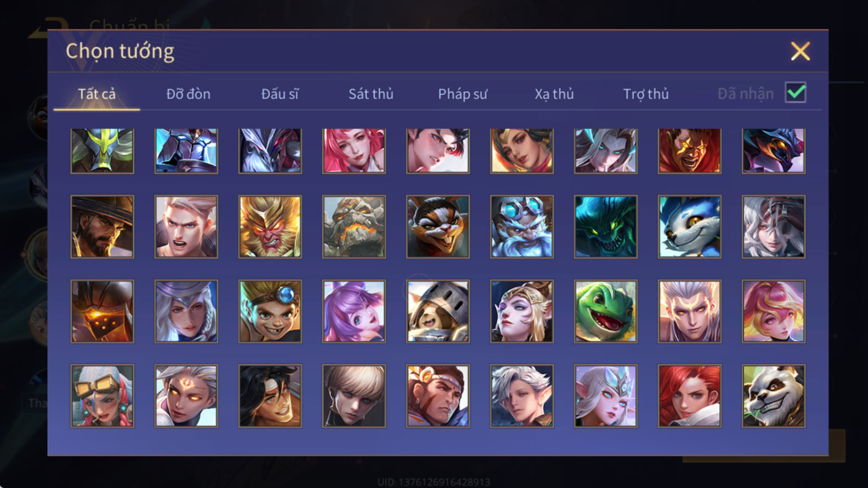Pick the panda hero portrait
The height and width of the screenshot is (488, 868).
tap(773, 396)
